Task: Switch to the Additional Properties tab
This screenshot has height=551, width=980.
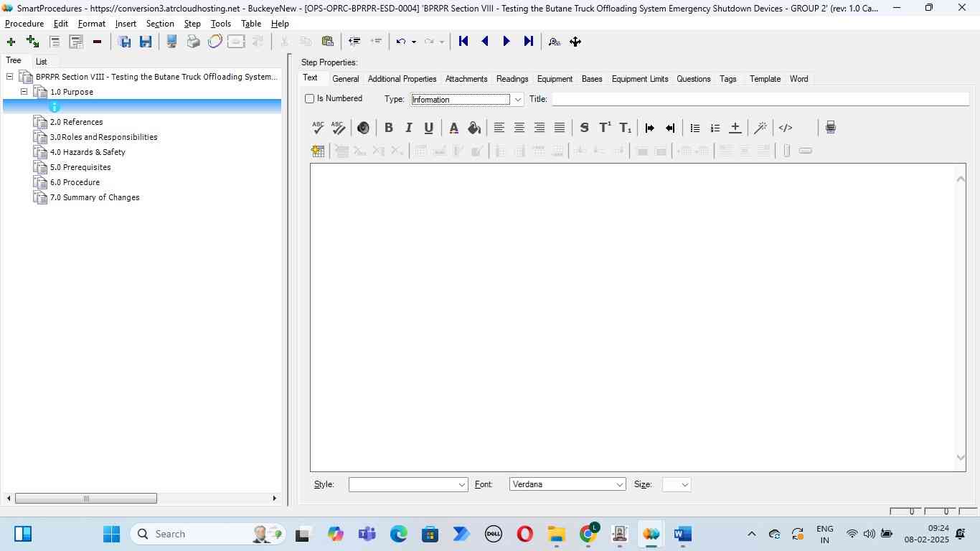Action: [x=402, y=79]
